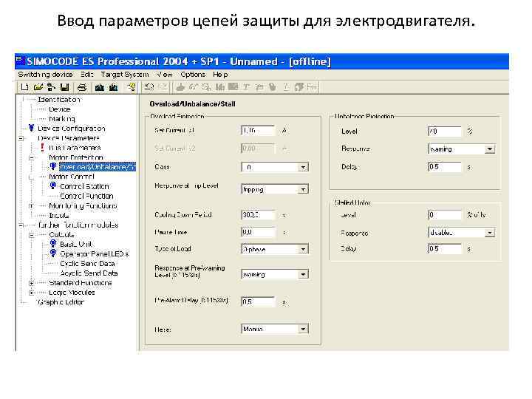Click blue pin icon beside Operator Panel LEDs
532x399 pixels.
click(x=53, y=253)
